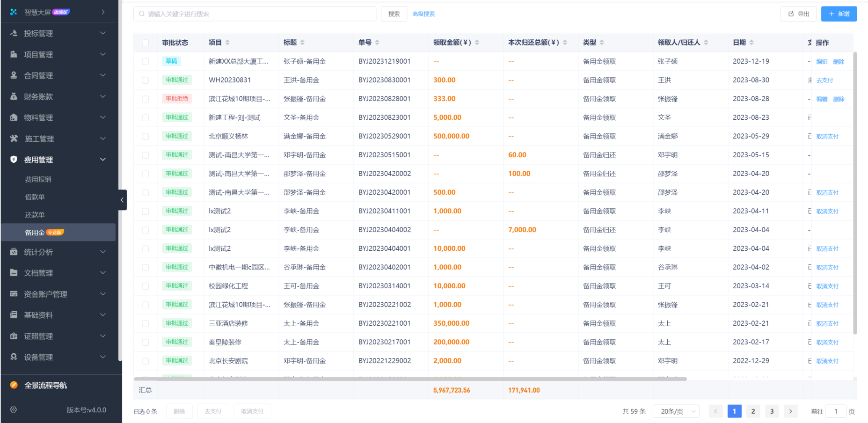Open the 智慧大屏 dashboard icon
This screenshot has height=423, width=868.
[13, 12]
